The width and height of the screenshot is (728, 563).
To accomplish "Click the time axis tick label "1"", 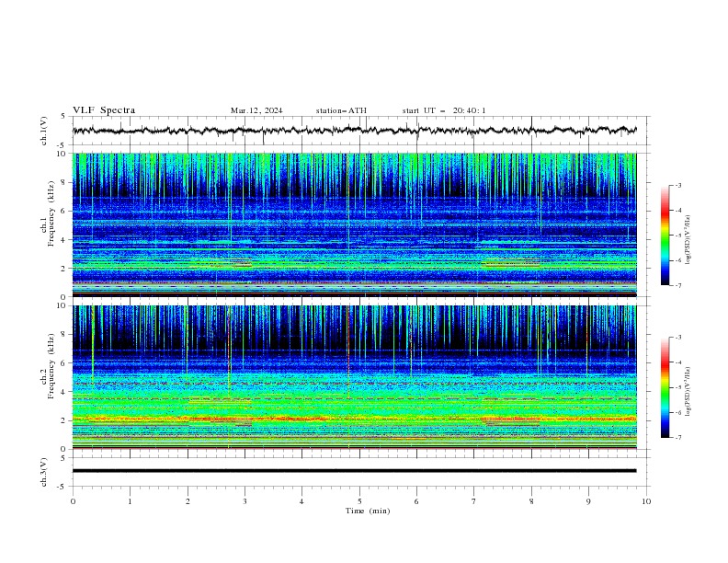I will click(x=130, y=501).
